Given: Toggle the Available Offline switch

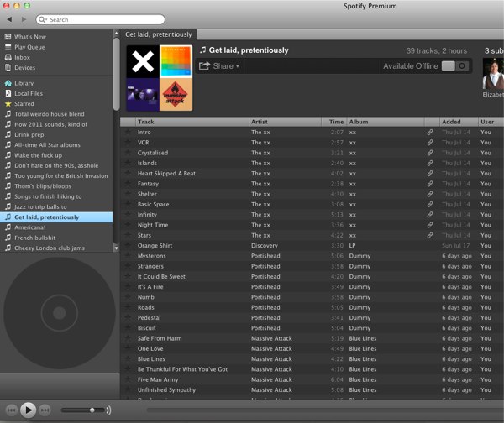Looking at the screenshot, I should [454, 65].
